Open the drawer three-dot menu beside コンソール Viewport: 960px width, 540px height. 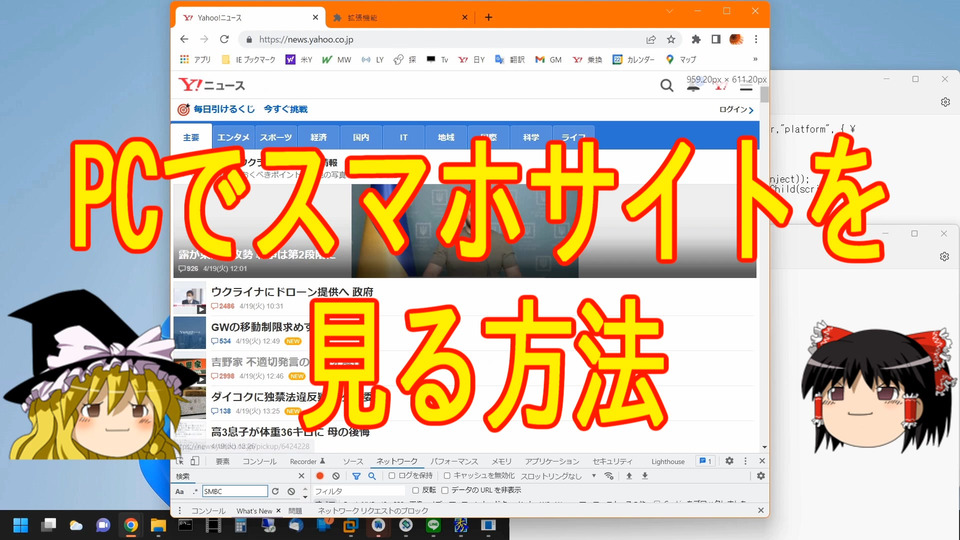coord(179,511)
